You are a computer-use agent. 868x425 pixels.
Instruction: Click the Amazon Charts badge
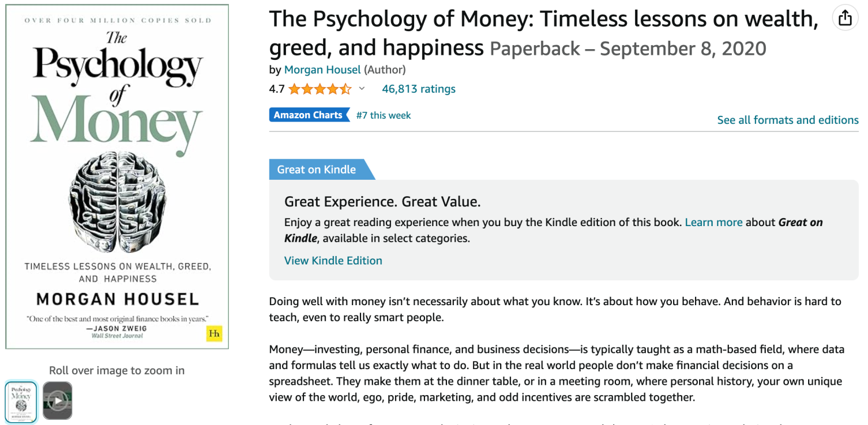pos(308,115)
